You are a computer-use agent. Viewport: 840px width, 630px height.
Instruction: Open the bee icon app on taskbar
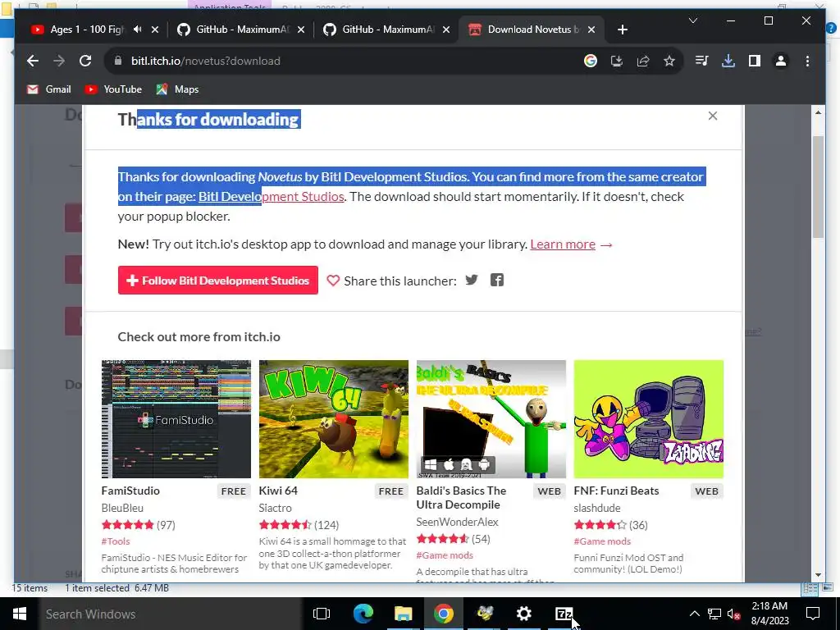click(x=484, y=614)
